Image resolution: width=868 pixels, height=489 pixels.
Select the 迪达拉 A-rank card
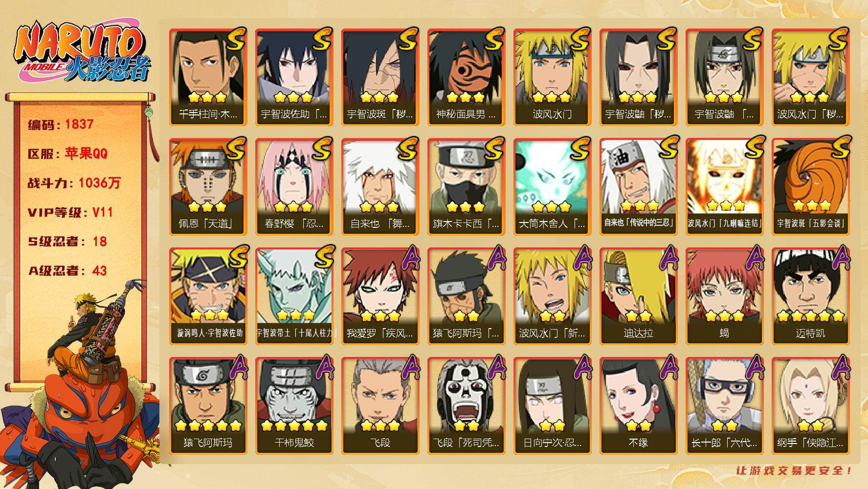tap(638, 296)
